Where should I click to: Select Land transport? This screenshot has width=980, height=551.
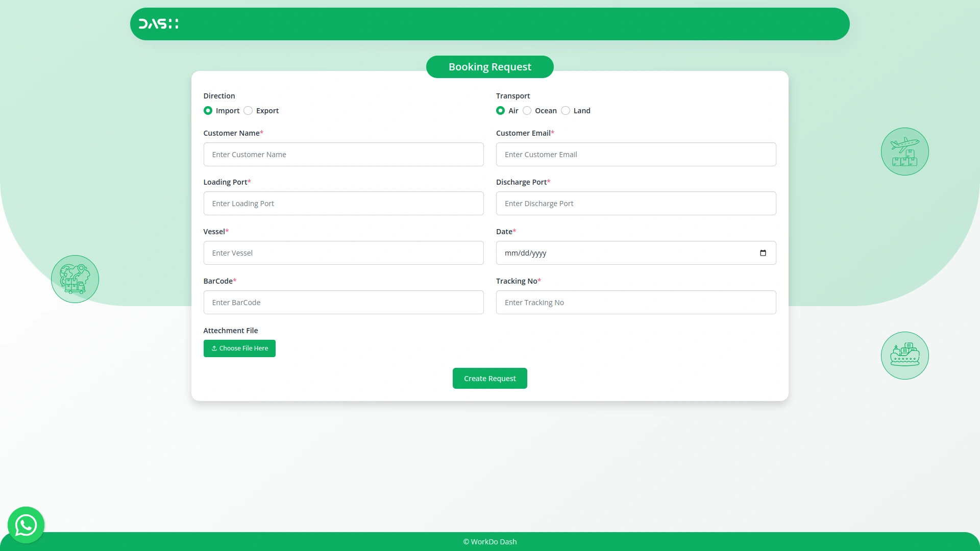pos(566,110)
